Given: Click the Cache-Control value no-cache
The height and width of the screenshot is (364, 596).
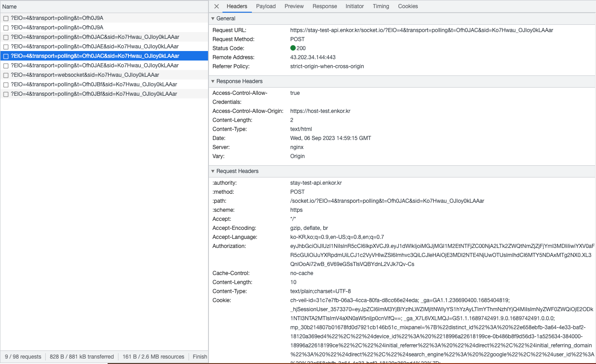Looking at the screenshot, I should pyautogui.click(x=302, y=273).
